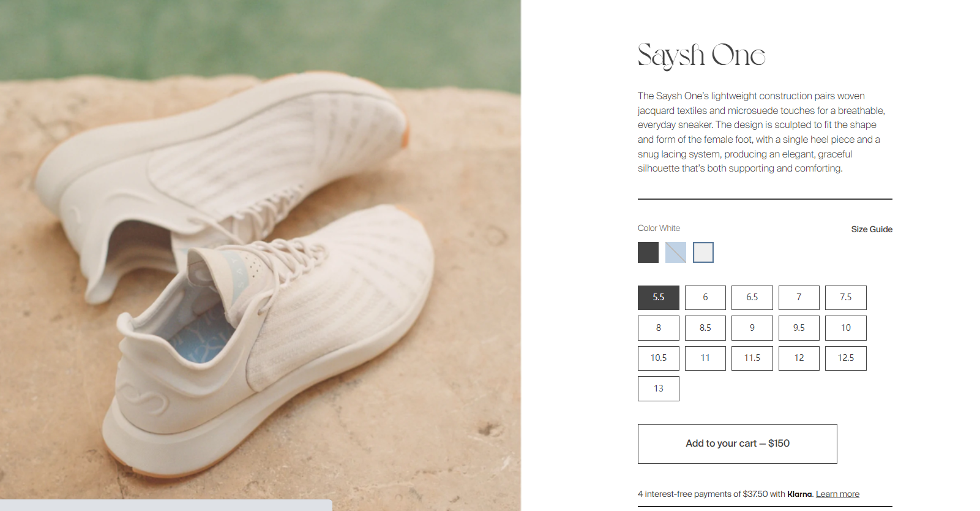
Task: Select size 9.5
Action: 799,328
